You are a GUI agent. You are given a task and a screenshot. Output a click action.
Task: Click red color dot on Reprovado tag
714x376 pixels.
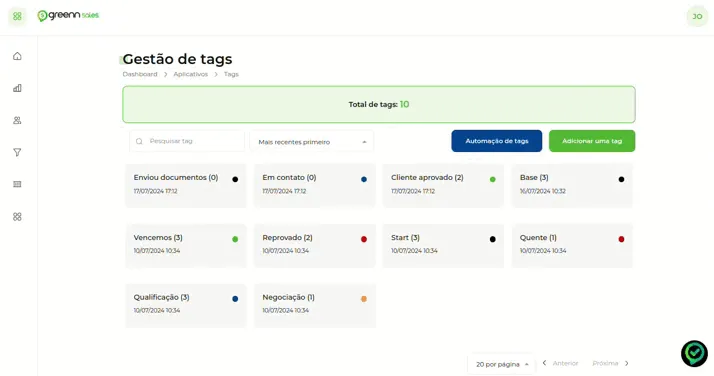pos(364,239)
